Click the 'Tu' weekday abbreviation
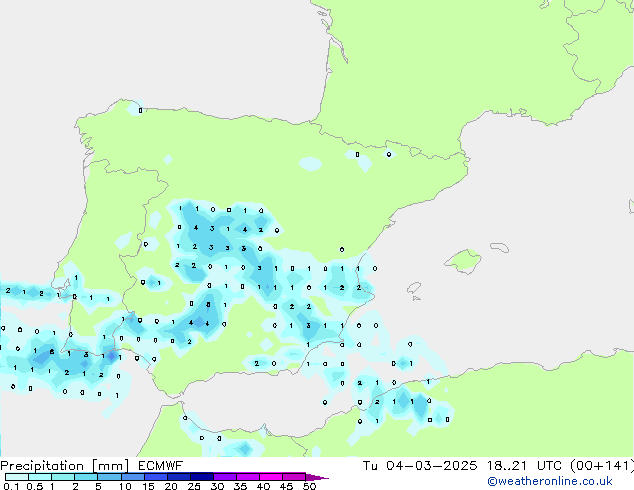The width and height of the screenshot is (634, 490). (x=370, y=466)
